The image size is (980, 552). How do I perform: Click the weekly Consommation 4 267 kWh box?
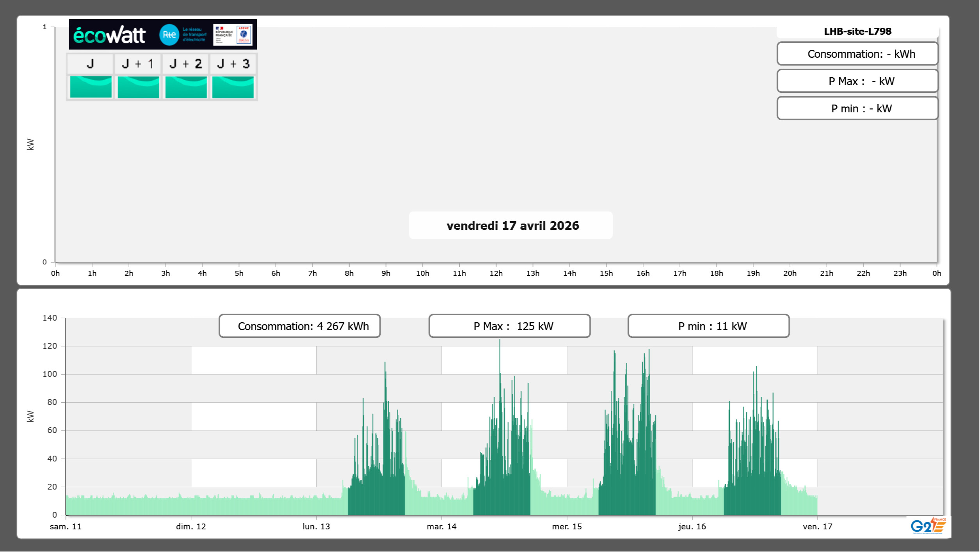(300, 326)
